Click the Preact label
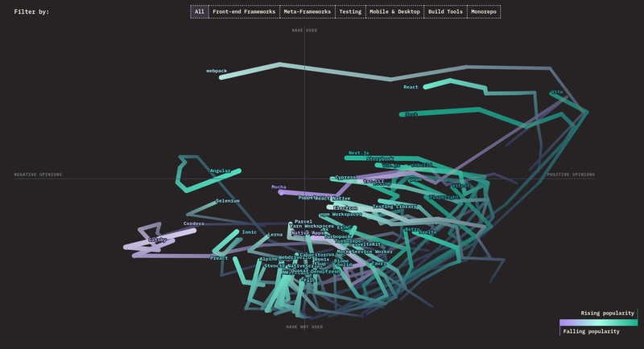 [219, 258]
